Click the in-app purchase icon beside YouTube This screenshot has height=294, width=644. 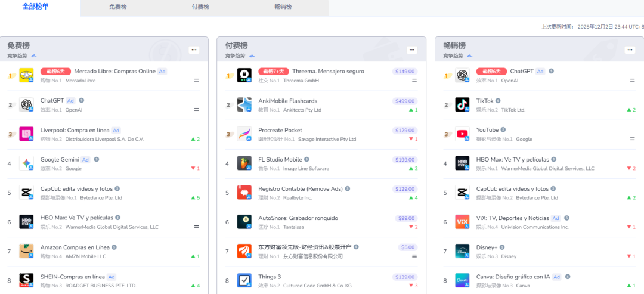tap(503, 130)
